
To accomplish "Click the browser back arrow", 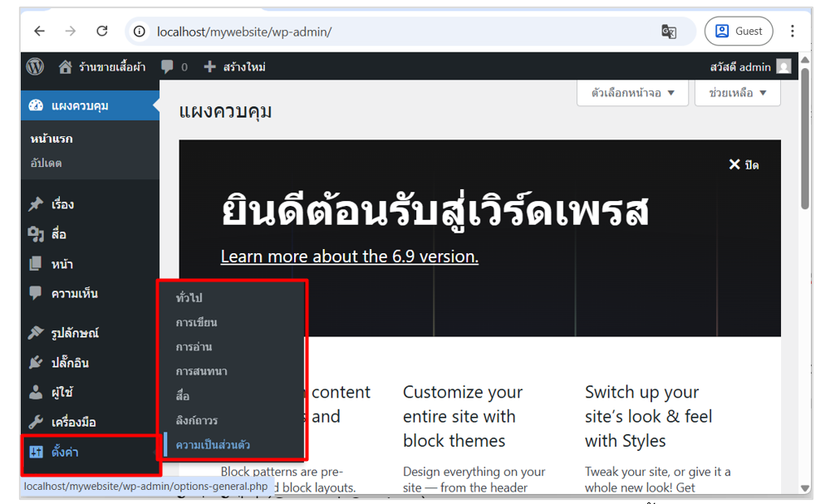I will 39,32.
